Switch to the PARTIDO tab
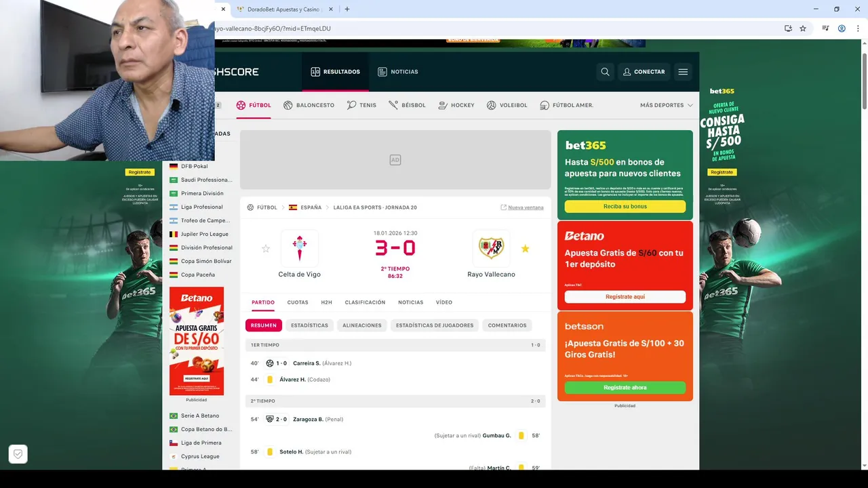Screen dimensions: 868x488 (x=263, y=302)
